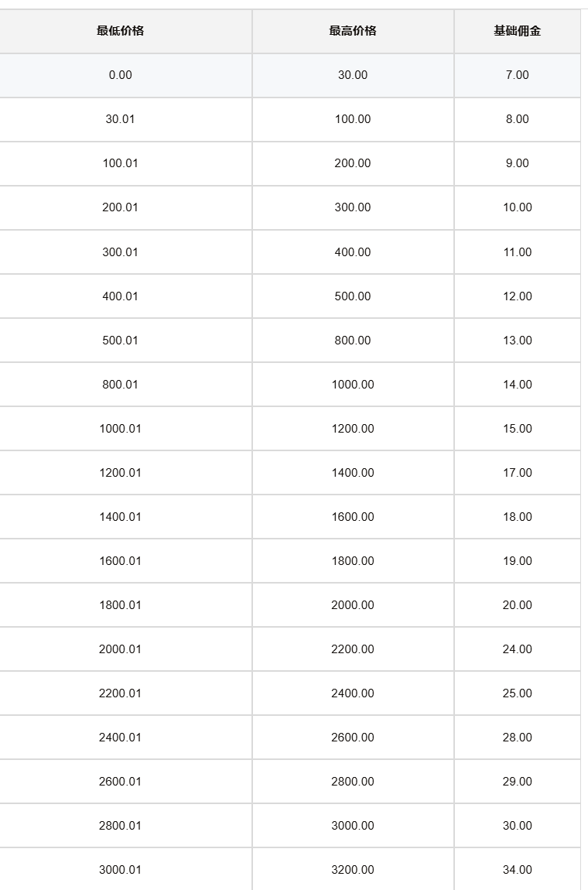
Task: Select the 15.00 commission cell
Action: click(517, 429)
